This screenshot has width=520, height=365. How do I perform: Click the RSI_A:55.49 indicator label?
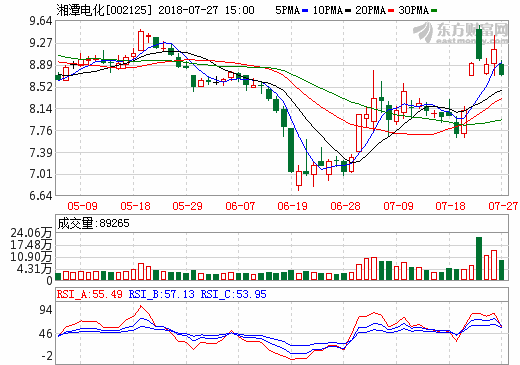[x=89, y=294]
